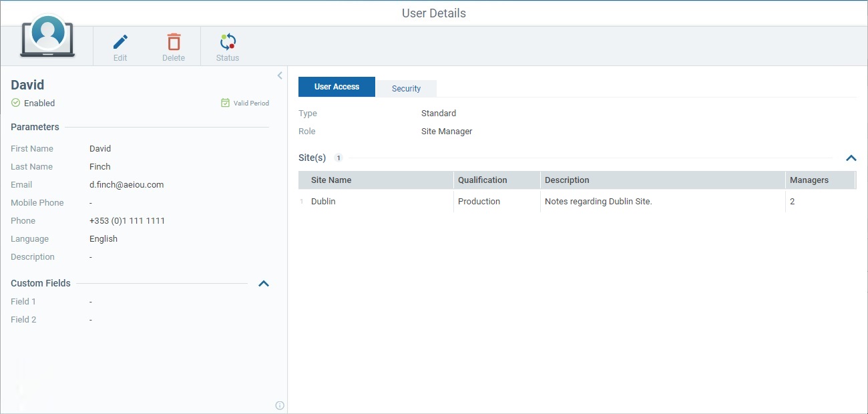868x414 pixels.
Task: Select the User Access tab
Action: point(337,86)
